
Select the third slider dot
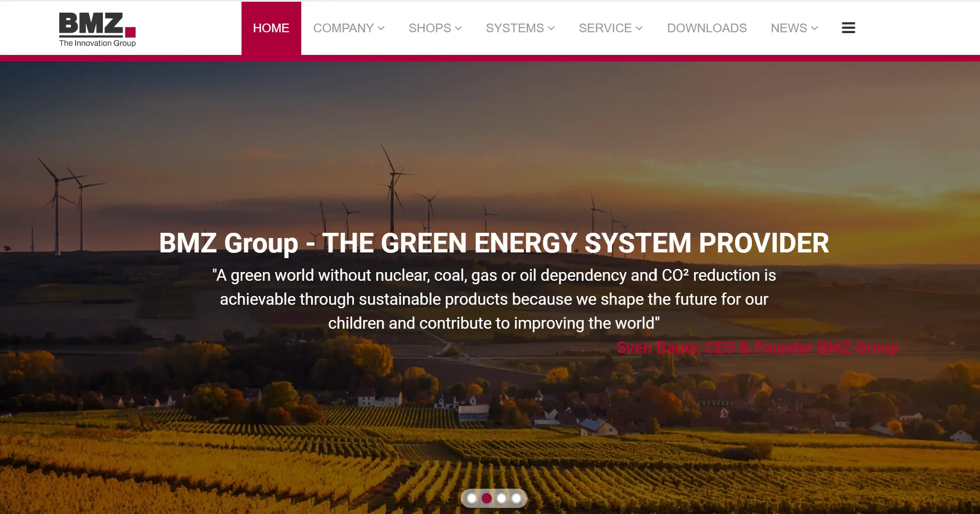pos(501,498)
